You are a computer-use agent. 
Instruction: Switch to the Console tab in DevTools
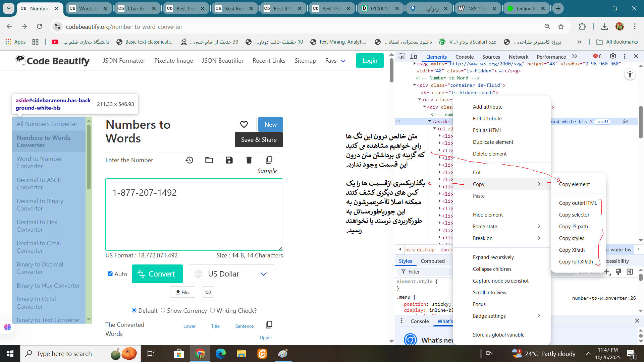(464, 57)
